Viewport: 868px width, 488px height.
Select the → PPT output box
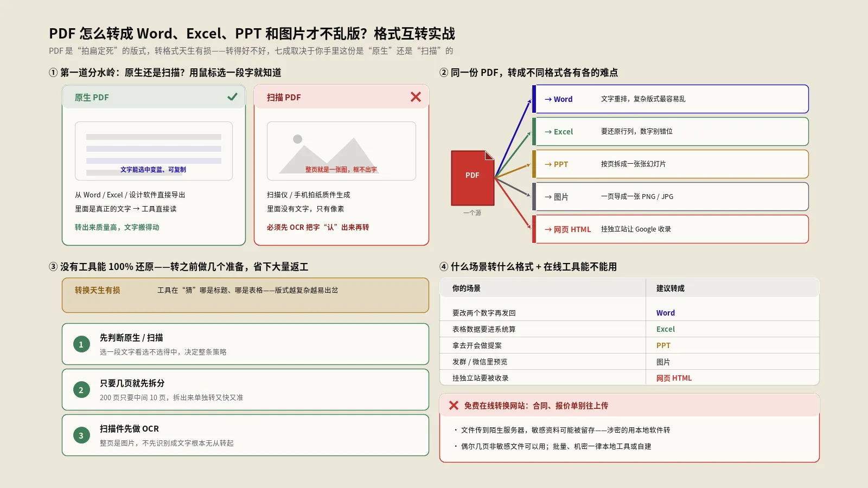(671, 164)
